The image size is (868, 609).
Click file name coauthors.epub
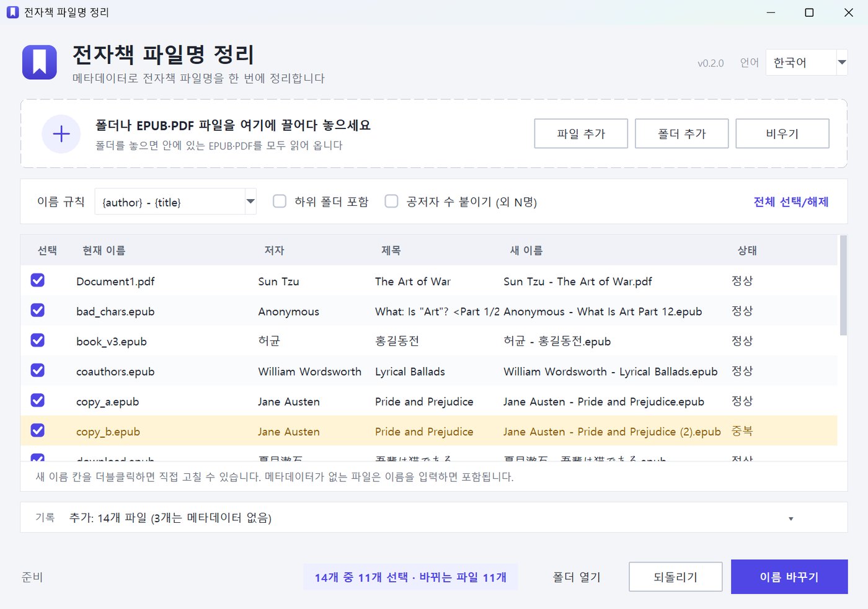point(115,371)
